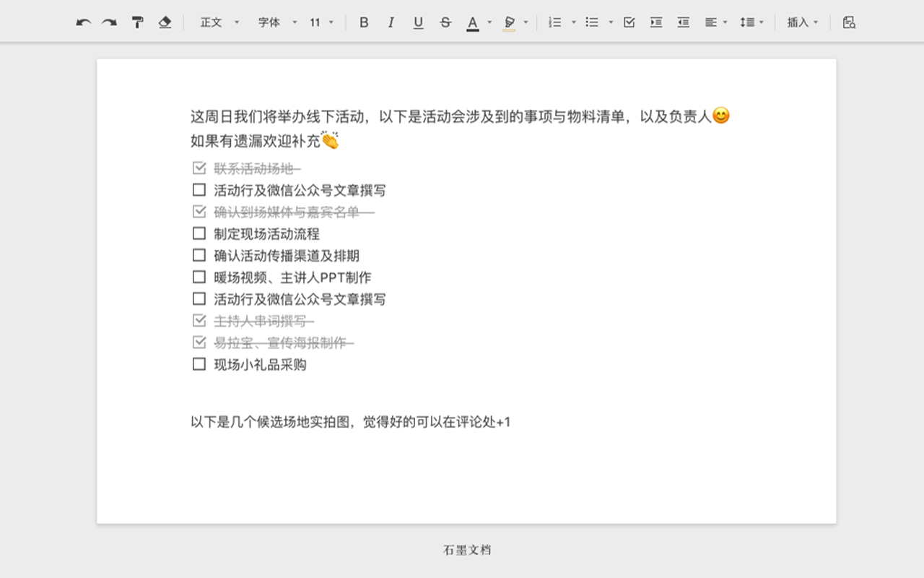The image size is (924, 578).
Task: Open the 插入 insert menu
Action: pyautogui.click(x=803, y=22)
